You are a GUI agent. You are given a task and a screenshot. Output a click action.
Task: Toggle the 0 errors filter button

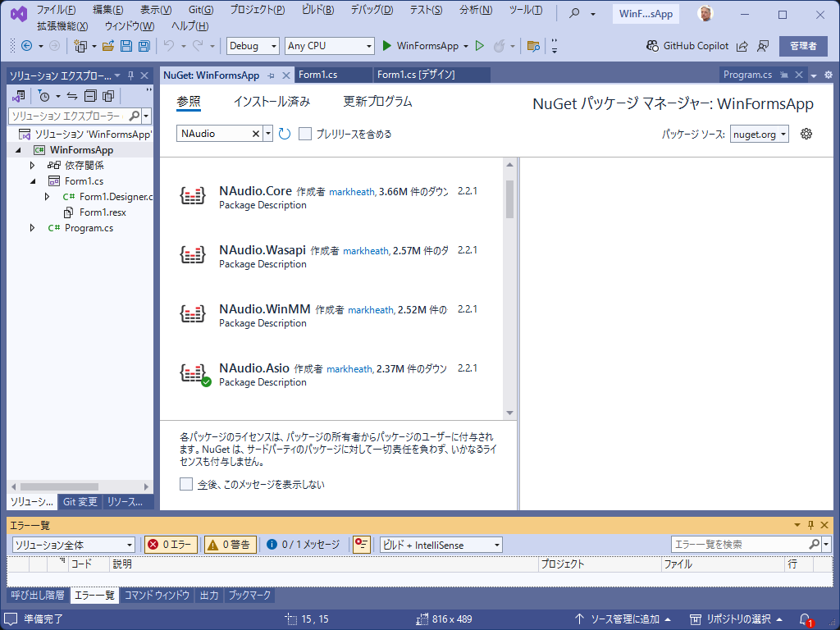click(171, 545)
